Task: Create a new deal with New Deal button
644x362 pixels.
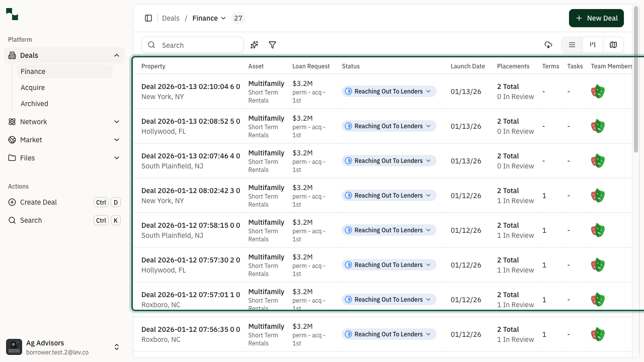Action: [596, 18]
